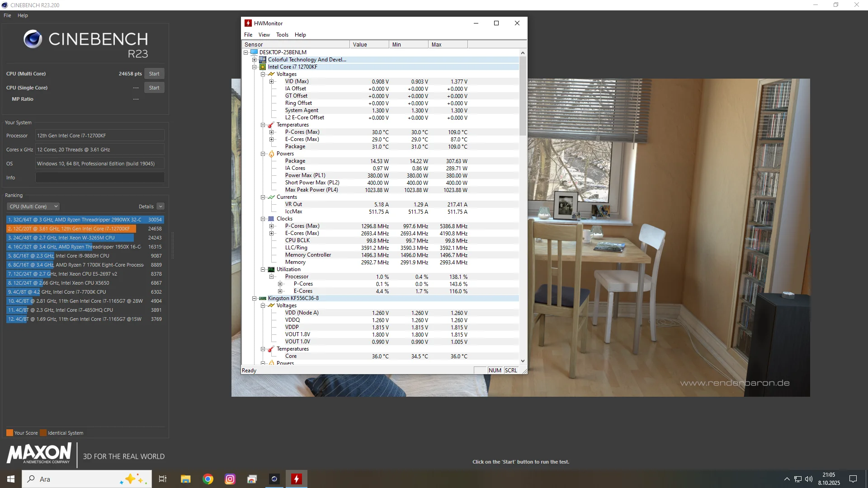Click the Utilization category icon

271,269
